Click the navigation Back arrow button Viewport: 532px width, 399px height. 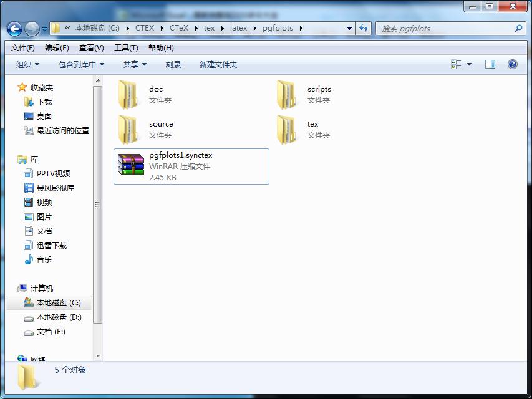(x=14, y=28)
